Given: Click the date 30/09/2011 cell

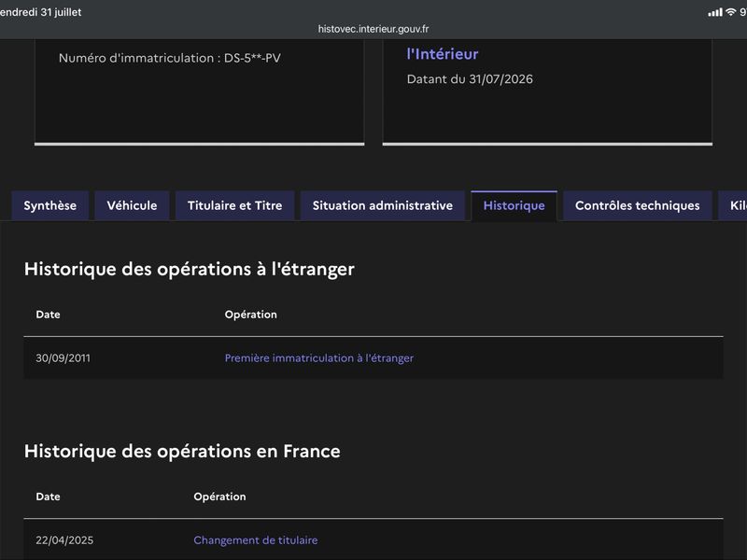Looking at the screenshot, I should [x=63, y=358].
